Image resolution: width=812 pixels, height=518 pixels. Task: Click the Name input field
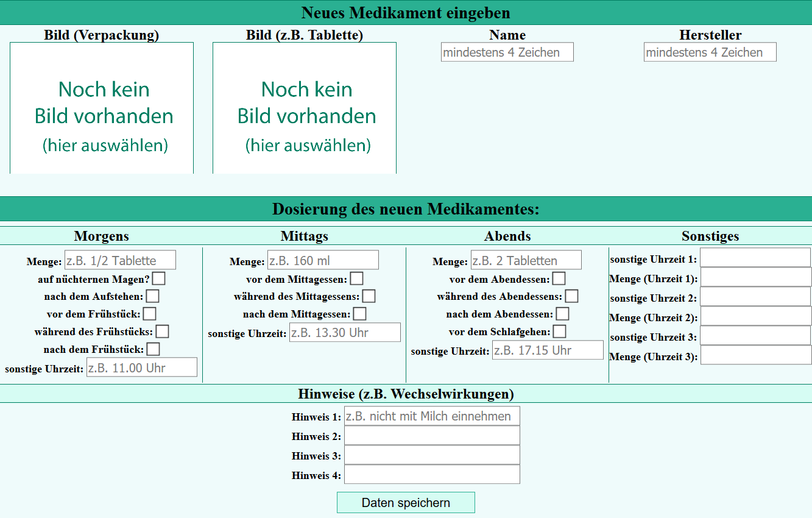click(507, 52)
